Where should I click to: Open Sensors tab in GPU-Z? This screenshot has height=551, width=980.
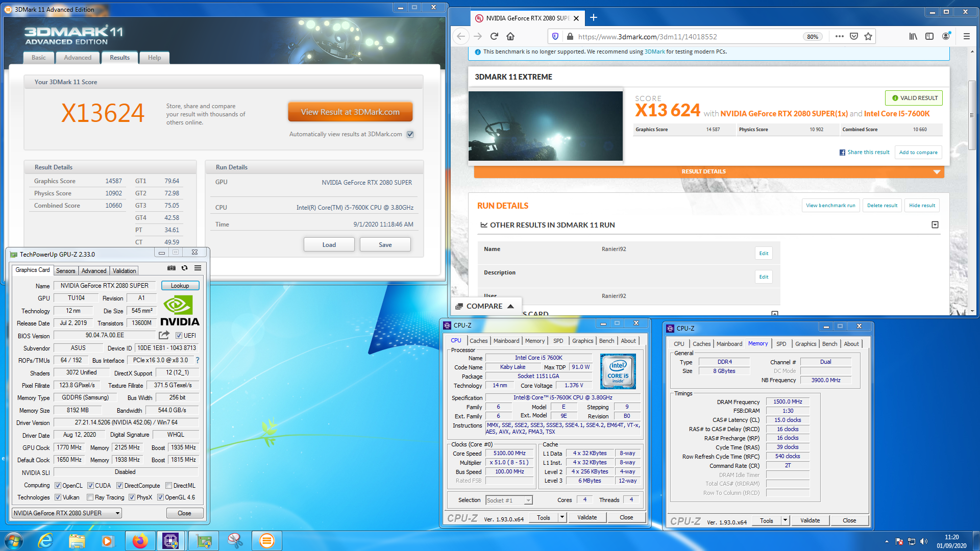click(65, 271)
